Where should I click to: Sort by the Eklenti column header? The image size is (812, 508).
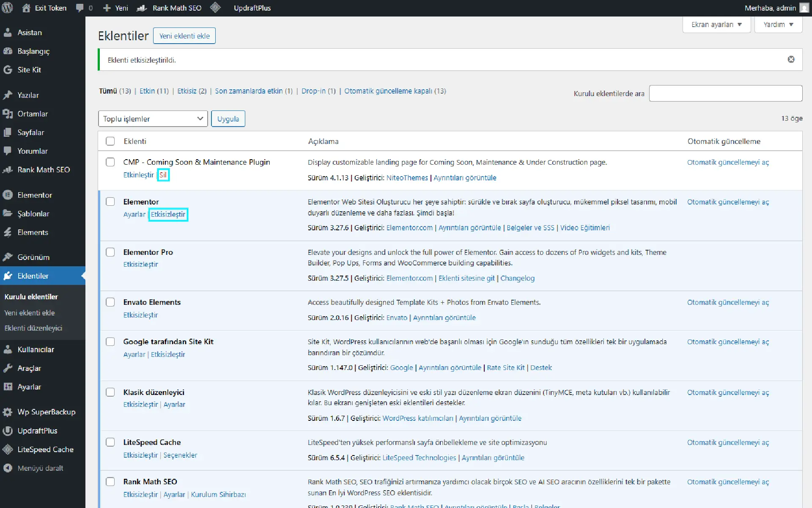[x=135, y=141]
